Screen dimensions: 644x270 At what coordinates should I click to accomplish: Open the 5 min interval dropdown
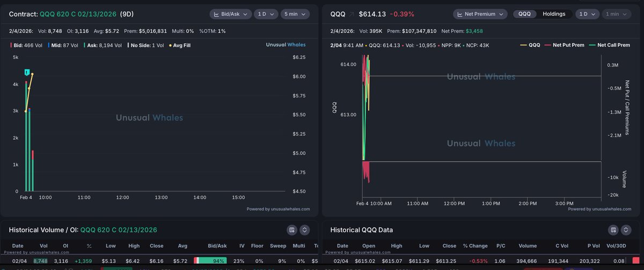pos(295,14)
